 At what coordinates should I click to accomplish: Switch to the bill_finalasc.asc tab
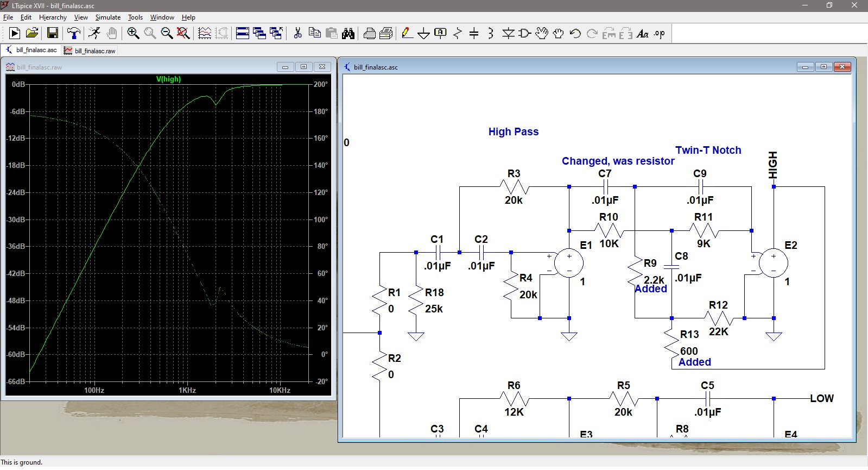coord(31,50)
